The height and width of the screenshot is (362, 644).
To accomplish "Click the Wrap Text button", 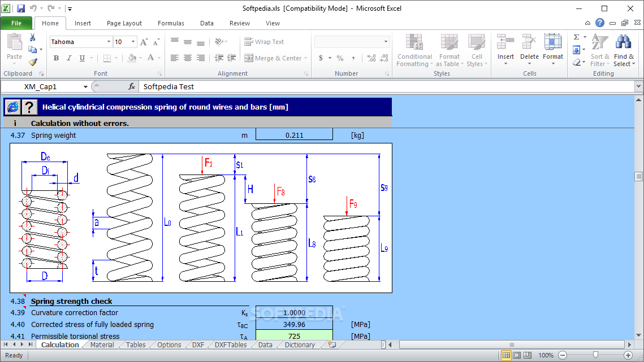I will [x=264, y=42].
